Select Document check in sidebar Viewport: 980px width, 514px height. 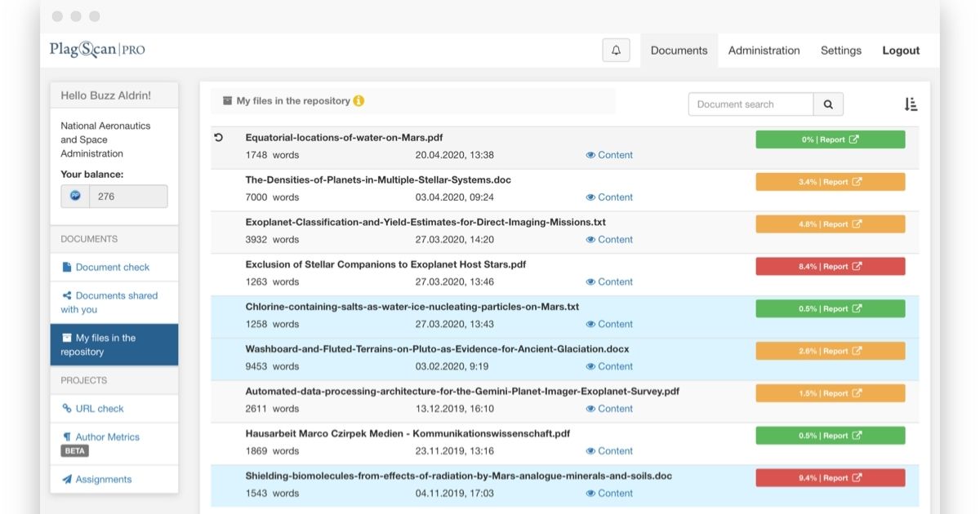113,268
